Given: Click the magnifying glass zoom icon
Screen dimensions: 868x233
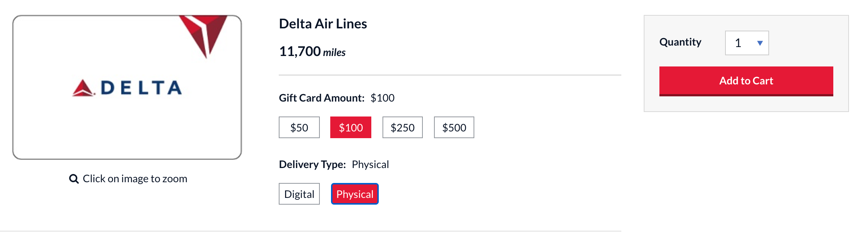Looking at the screenshot, I should 74,179.
